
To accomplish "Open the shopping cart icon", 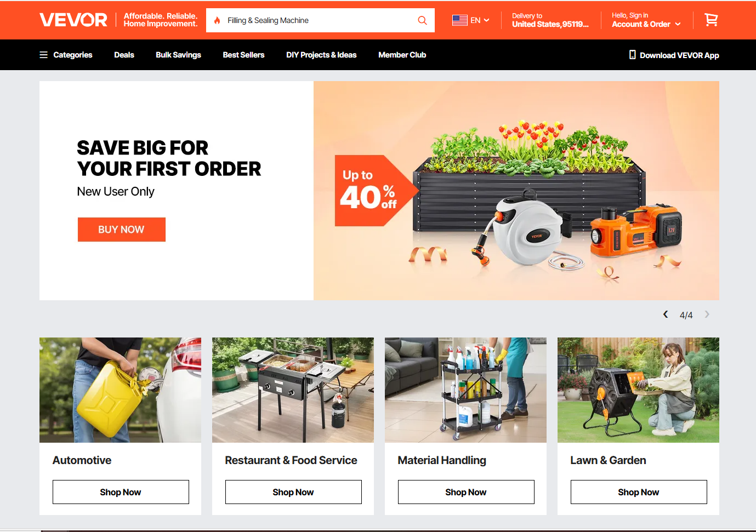I will pyautogui.click(x=711, y=20).
